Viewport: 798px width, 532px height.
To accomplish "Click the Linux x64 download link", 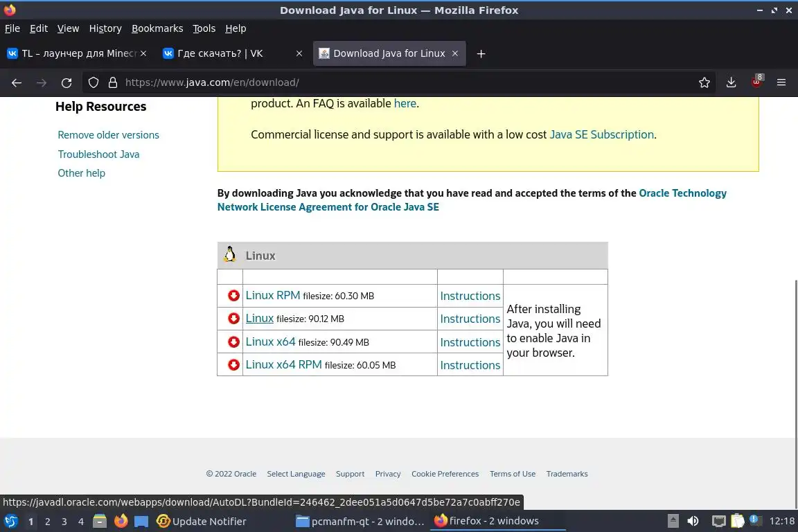I will click(270, 342).
